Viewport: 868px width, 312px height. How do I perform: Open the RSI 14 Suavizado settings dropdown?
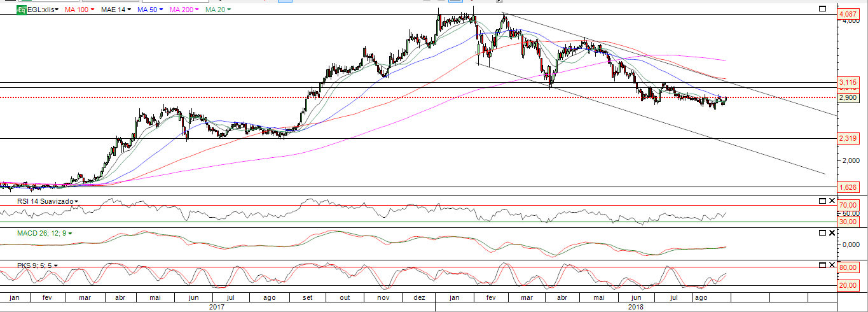76,201
